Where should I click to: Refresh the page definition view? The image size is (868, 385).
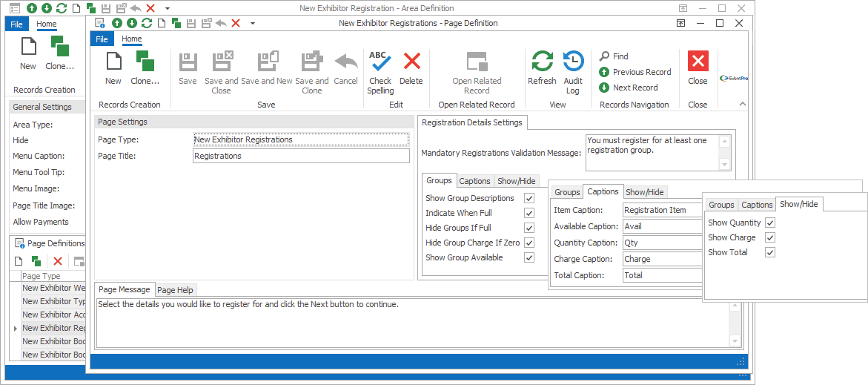pos(542,69)
